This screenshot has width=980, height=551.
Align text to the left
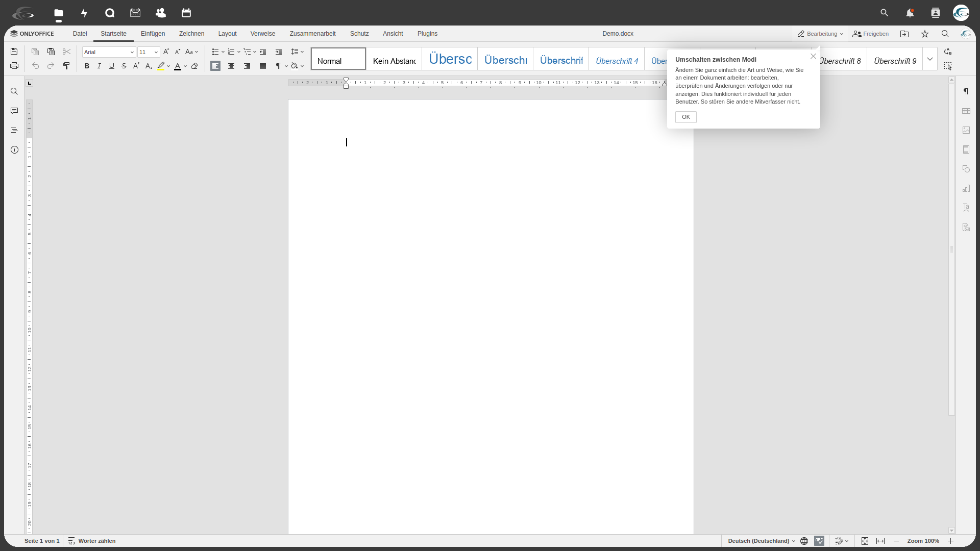click(215, 66)
